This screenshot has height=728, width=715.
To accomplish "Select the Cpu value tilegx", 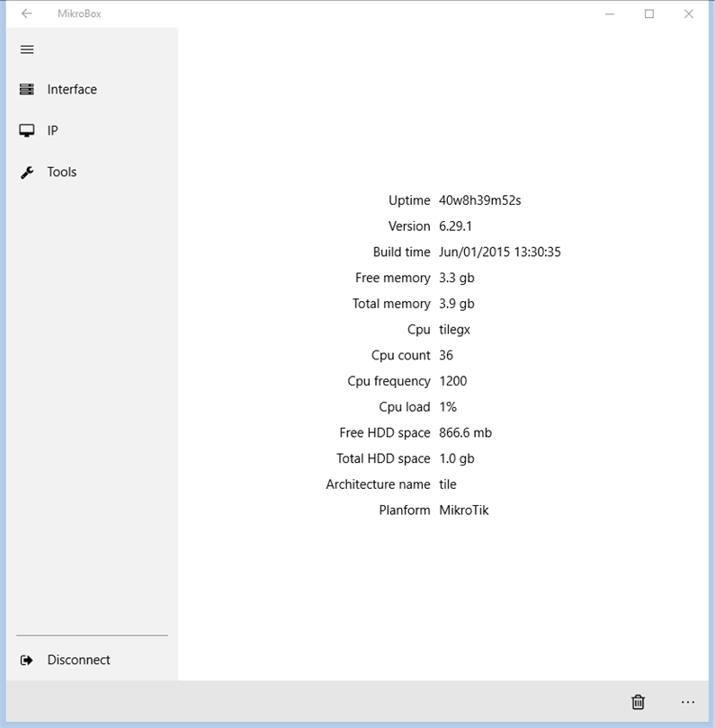I will [454, 330].
